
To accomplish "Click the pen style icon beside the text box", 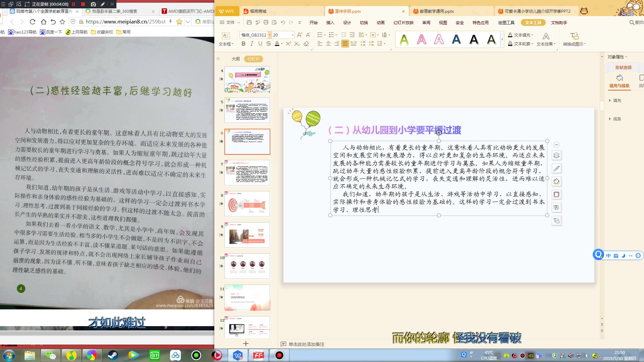I will [556, 168].
